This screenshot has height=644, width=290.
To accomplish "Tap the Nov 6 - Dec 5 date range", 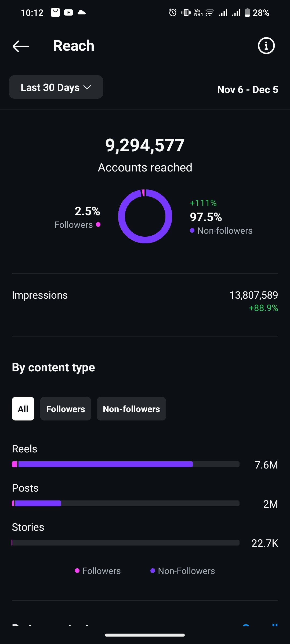I will click(x=248, y=90).
